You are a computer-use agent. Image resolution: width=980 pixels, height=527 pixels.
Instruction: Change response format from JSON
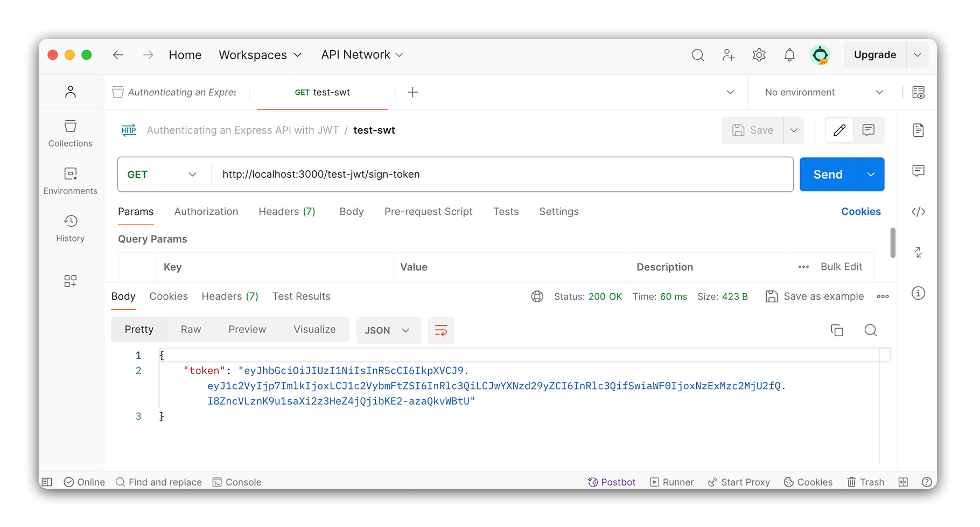(x=388, y=330)
